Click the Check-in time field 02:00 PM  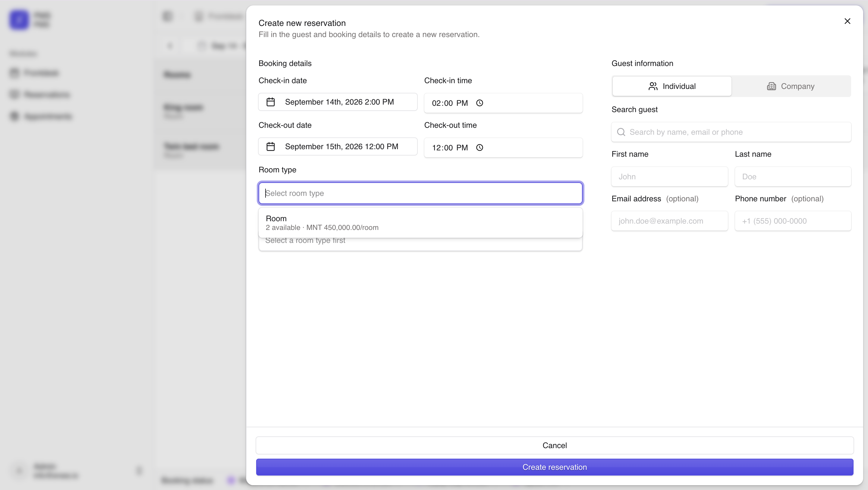(503, 103)
